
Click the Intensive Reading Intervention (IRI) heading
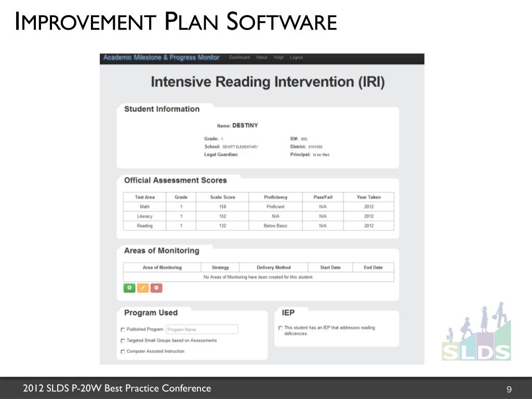[268, 82]
